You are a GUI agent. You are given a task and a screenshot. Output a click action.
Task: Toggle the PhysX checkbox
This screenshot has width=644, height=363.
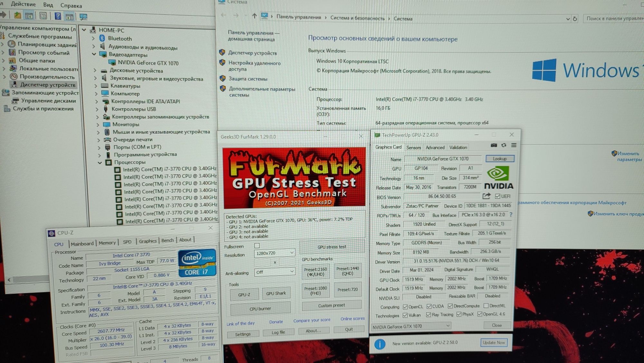459,314
